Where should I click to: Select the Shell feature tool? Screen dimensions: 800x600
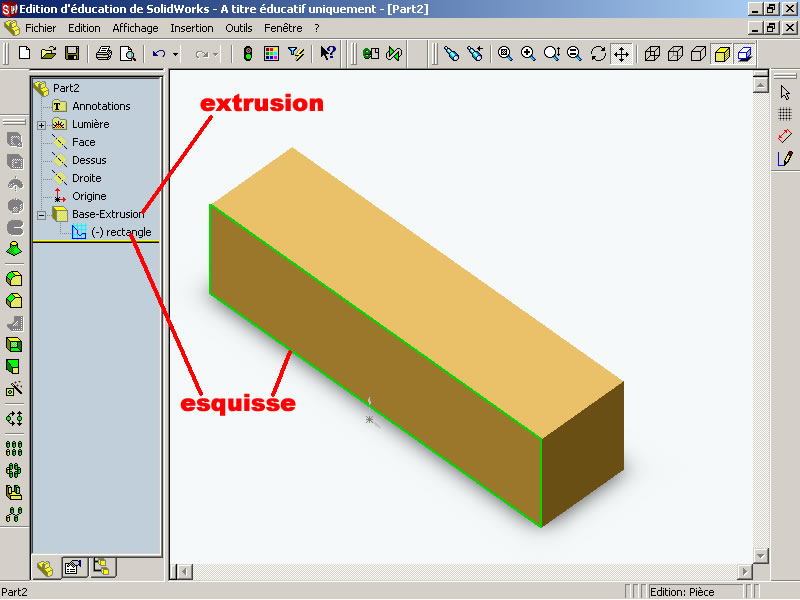point(14,345)
